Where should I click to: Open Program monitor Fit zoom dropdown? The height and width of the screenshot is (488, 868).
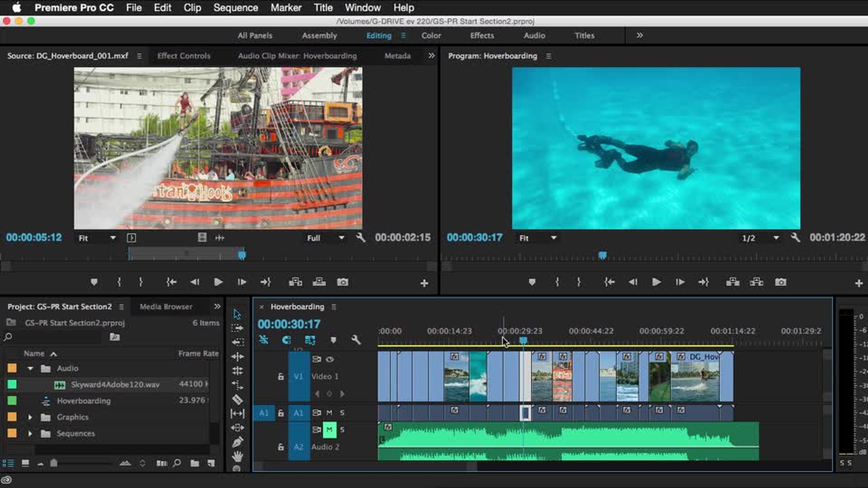[x=538, y=238]
